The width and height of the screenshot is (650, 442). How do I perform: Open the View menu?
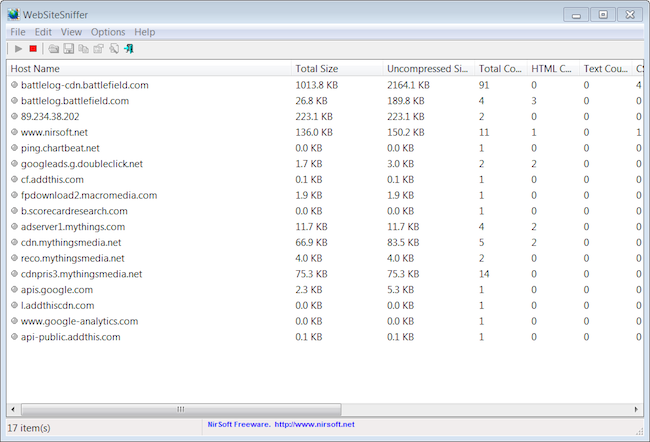coord(71,32)
